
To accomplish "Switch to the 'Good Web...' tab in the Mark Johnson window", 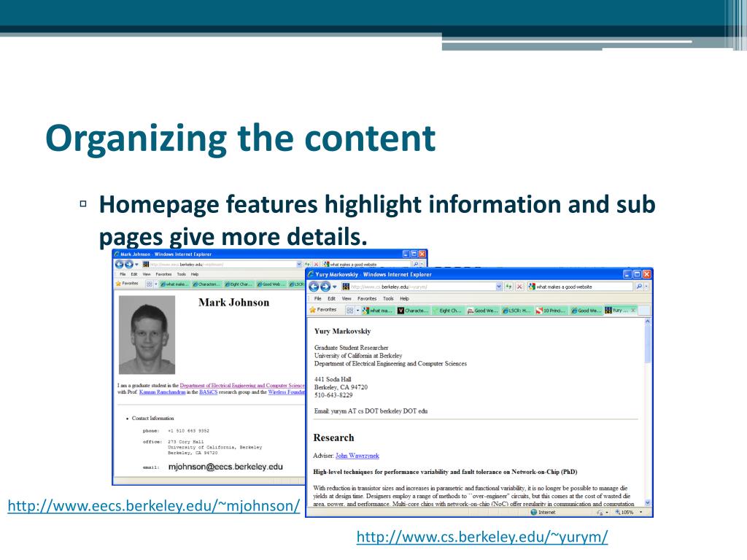I will 271,284.
